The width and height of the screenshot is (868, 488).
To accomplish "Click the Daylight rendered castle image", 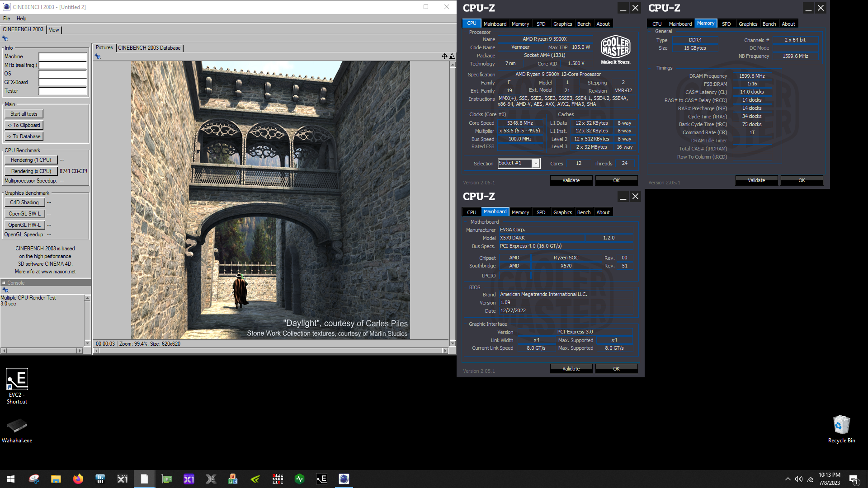I will (270, 200).
